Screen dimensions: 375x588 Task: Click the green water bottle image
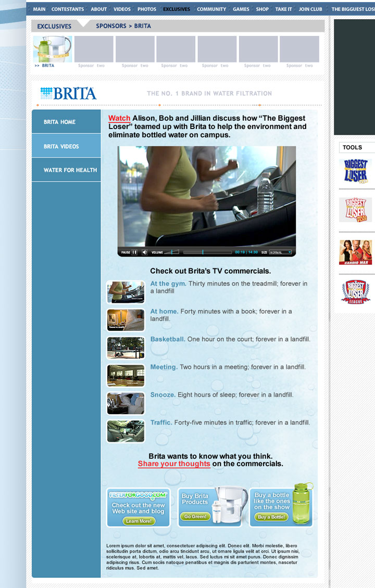coord(302,503)
